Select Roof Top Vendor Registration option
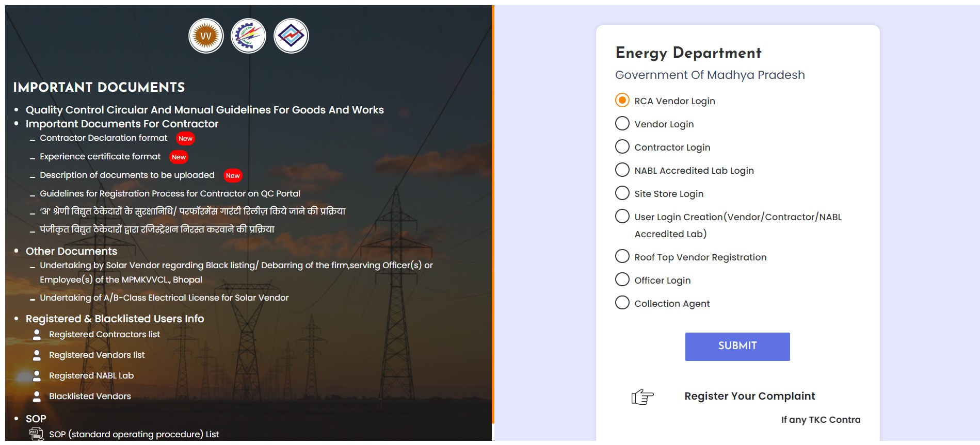The width and height of the screenshot is (980, 445). [x=622, y=257]
